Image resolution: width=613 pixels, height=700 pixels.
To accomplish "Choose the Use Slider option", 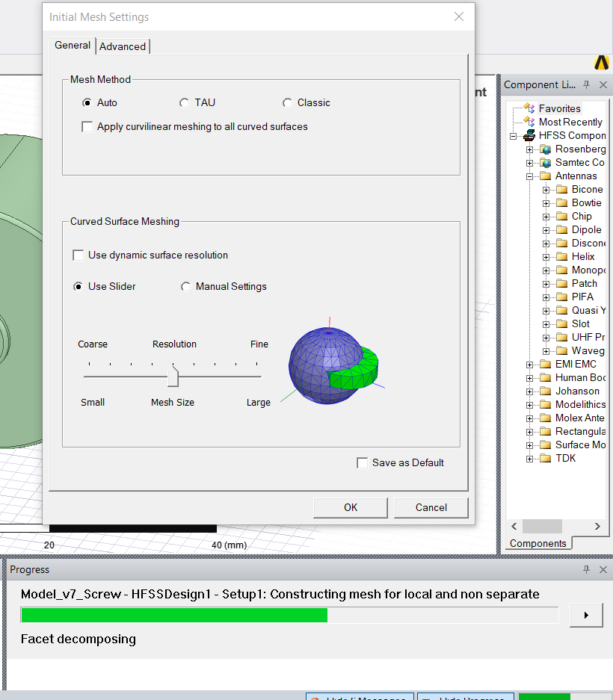I will click(78, 287).
